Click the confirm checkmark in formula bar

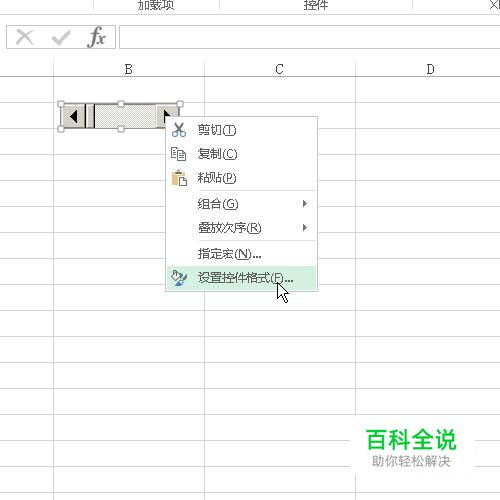coord(61,37)
